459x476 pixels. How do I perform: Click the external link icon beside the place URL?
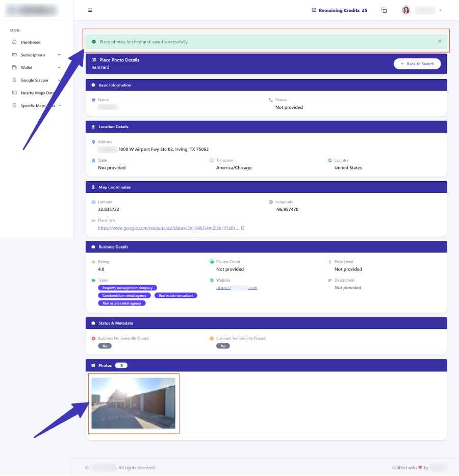pos(242,228)
